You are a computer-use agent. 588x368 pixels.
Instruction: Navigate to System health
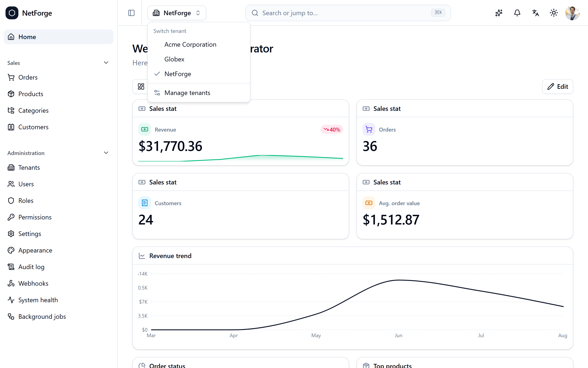pyautogui.click(x=59, y=300)
